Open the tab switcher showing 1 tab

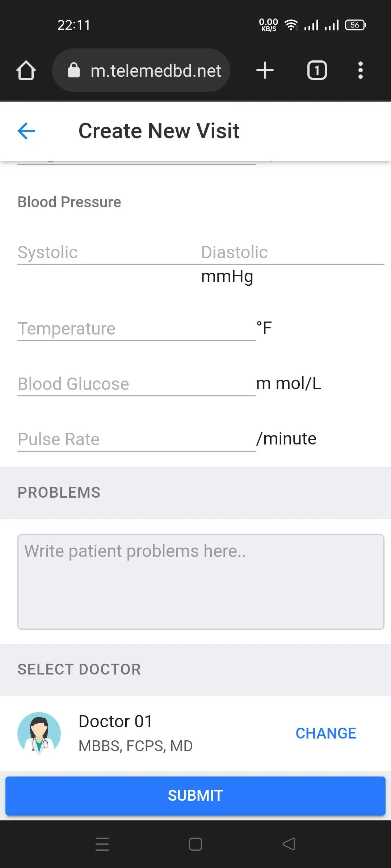tap(317, 70)
